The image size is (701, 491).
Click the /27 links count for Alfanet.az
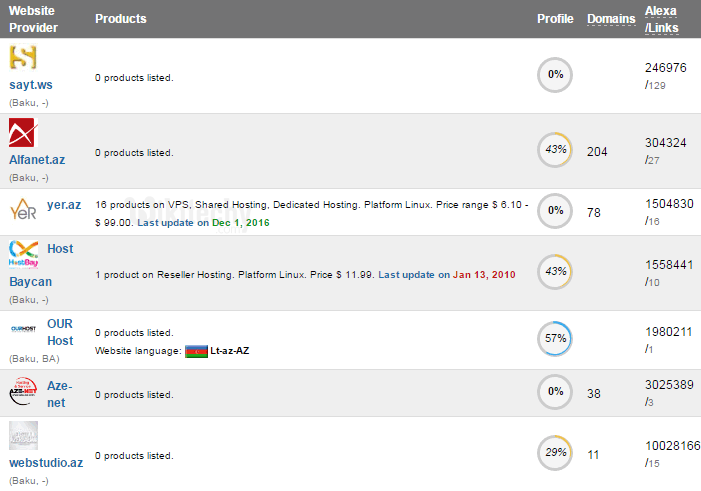click(652, 160)
